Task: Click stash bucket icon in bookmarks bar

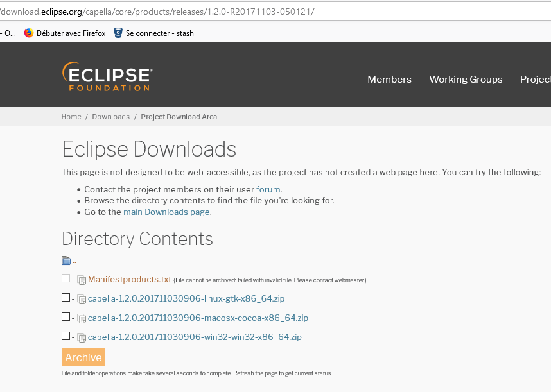Action: pyautogui.click(x=118, y=33)
